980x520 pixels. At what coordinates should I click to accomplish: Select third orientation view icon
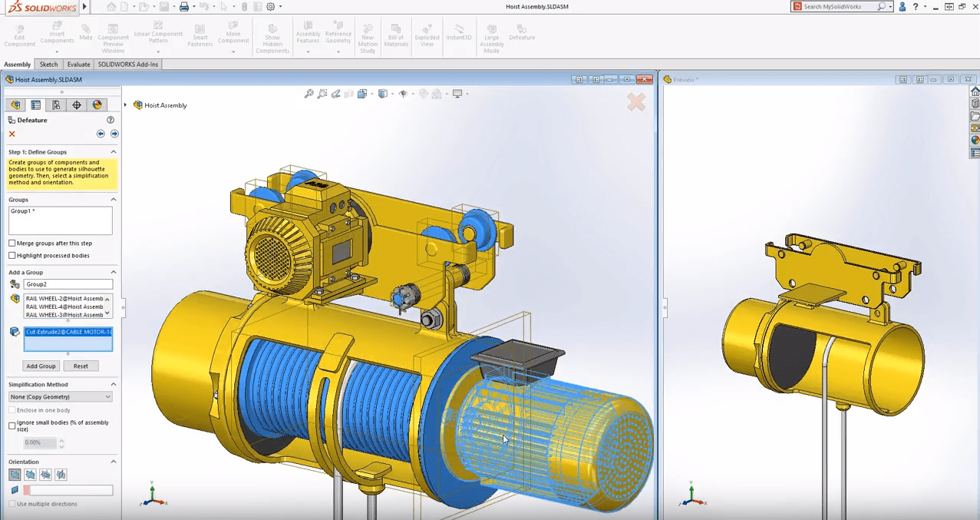[x=45, y=475]
